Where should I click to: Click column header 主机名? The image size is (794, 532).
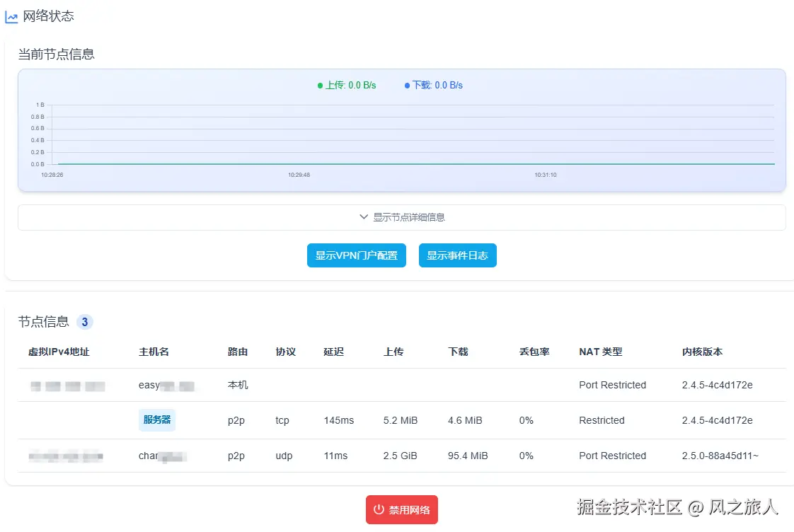154,352
